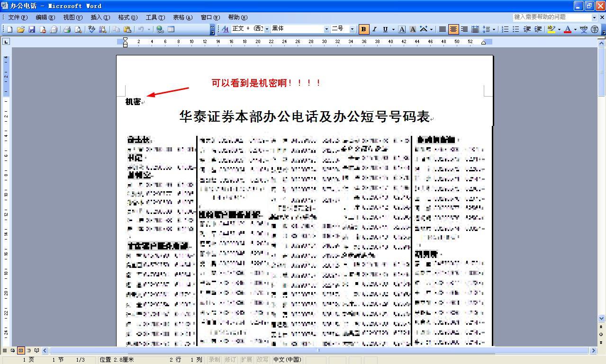606x364 pixels.
Task: Toggle Italic formatting button
Action: (x=374, y=29)
